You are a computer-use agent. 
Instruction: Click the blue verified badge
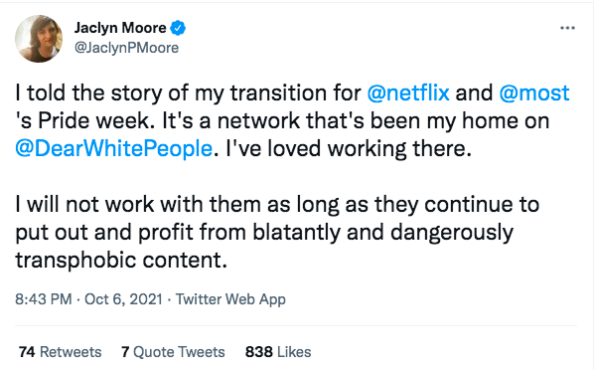[x=178, y=28]
